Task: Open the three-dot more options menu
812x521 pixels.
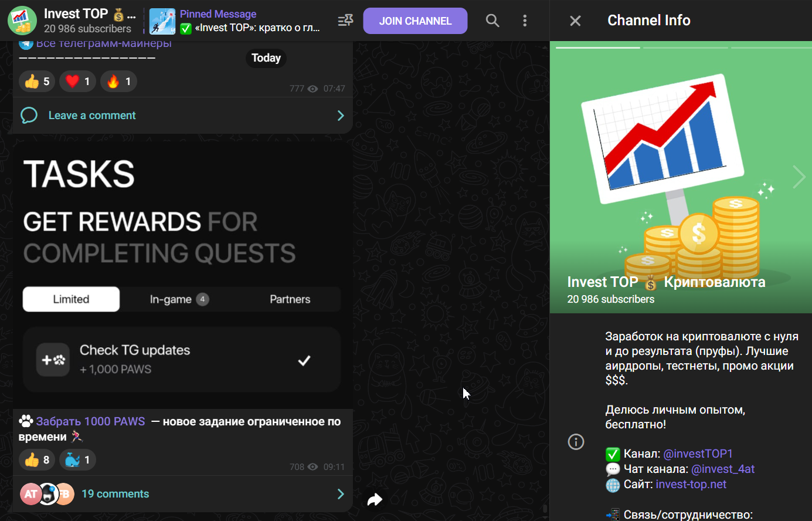Action: pos(525,21)
